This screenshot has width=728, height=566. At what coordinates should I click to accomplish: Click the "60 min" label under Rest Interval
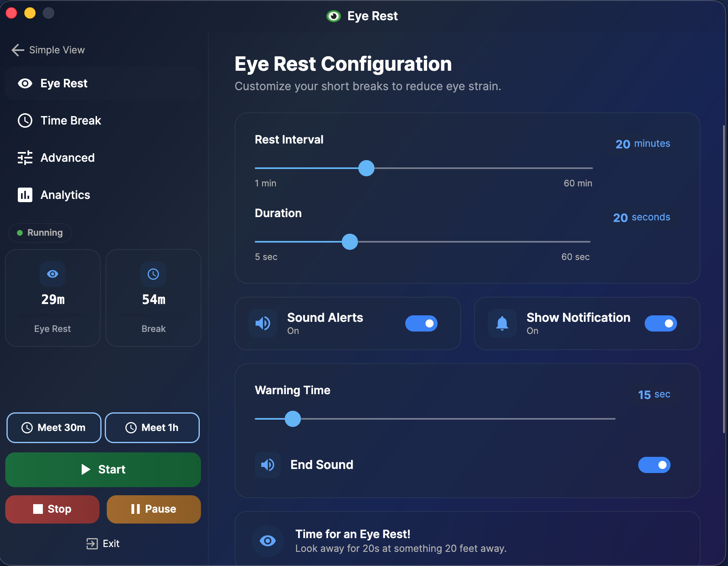tap(578, 183)
